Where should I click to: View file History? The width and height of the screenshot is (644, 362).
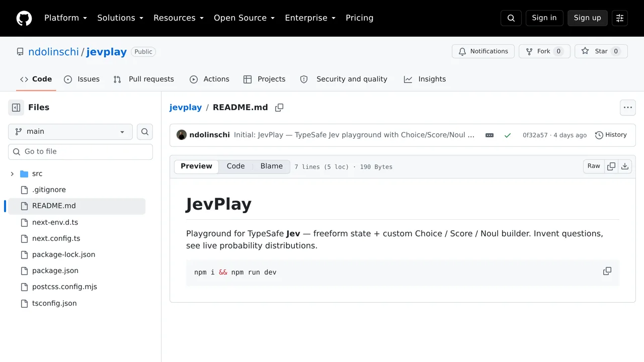pyautogui.click(x=611, y=135)
